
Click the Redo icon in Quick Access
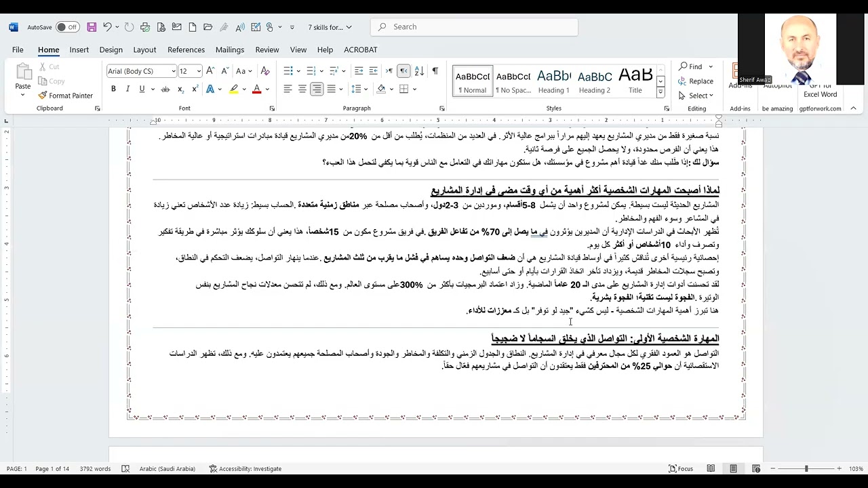pyautogui.click(x=130, y=27)
